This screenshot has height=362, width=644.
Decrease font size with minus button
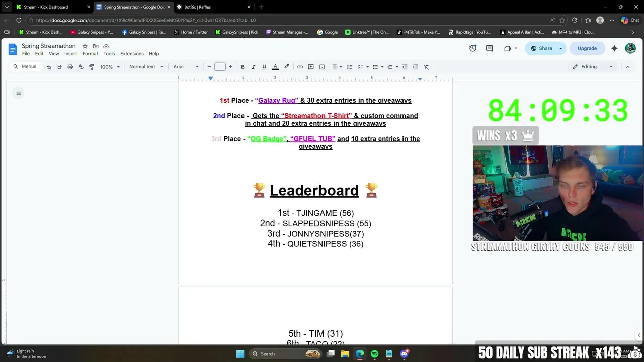(209, 67)
